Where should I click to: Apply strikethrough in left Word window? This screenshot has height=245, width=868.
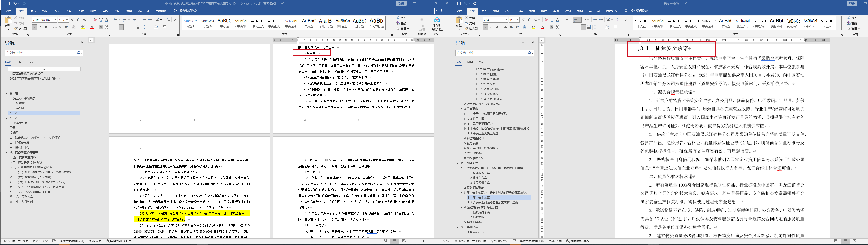[55, 27]
